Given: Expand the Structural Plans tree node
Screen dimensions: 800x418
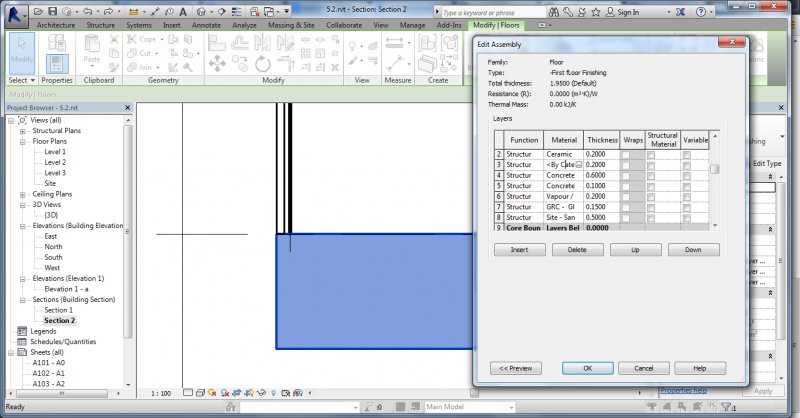Looking at the screenshot, I should (22, 131).
